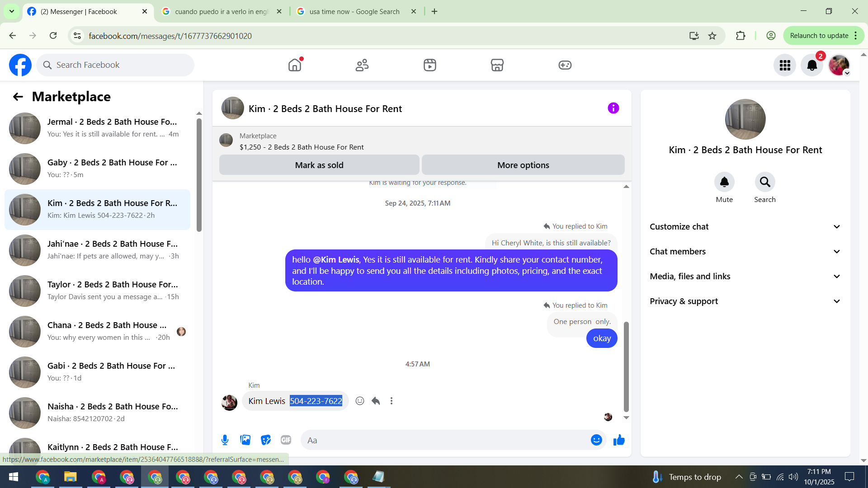Open Gaby's conversation
This screenshot has width=868, height=488.
(x=97, y=169)
